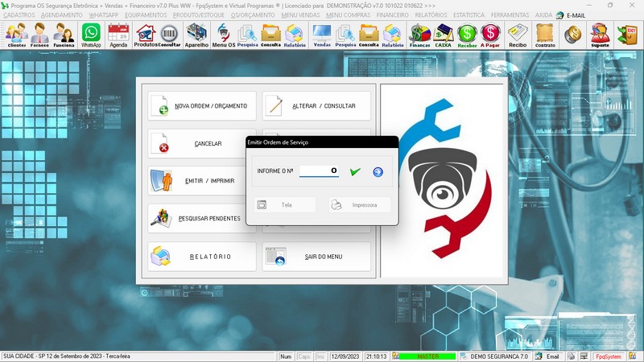This screenshot has width=644, height=362.
Task: Open the WHATSAPP menu
Action: click(x=104, y=15)
